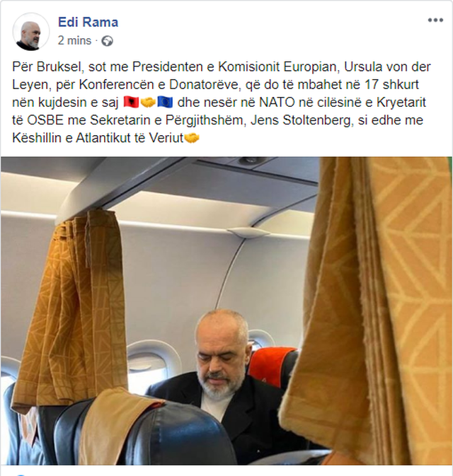Click the large orange curtain on right
Image resolution: width=453 pixels, height=476 pixels.
(365, 310)
